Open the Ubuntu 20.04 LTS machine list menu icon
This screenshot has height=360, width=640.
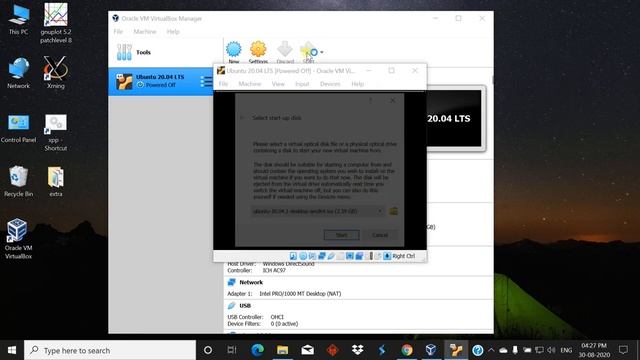[206, 82]
